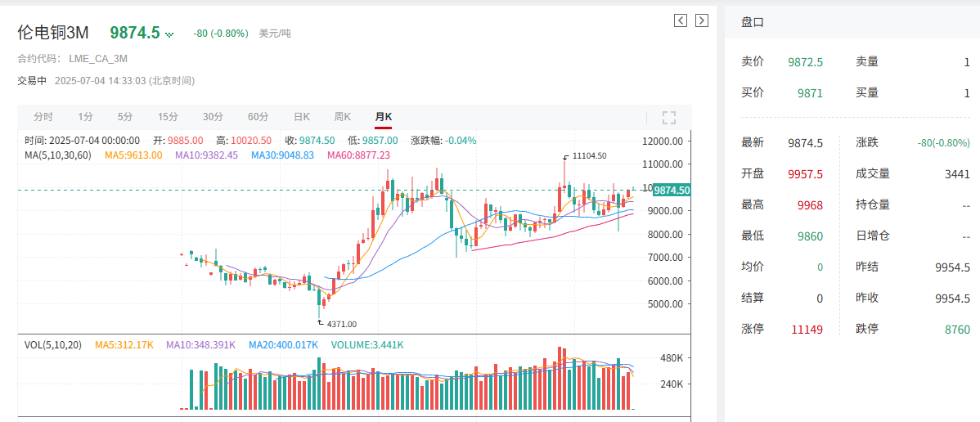Click the 9874.50 current price tag
The image size is (980, 422).
[x=672, y=190]
